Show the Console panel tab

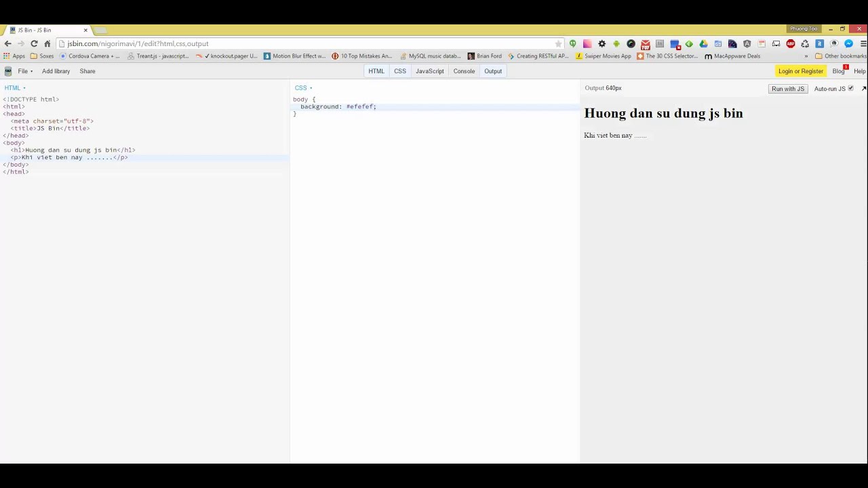(x=464, y=71)
